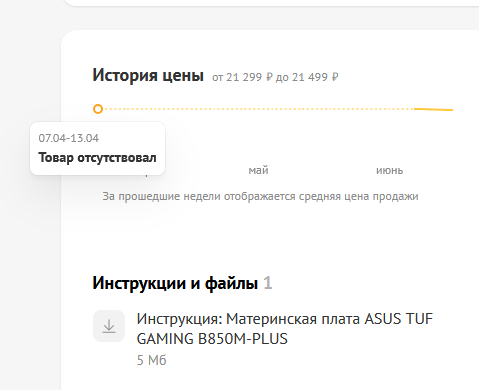479x390 pixels.
Task: Click the Товар отсутствовал tooltip text
Action: coord(97,157)
